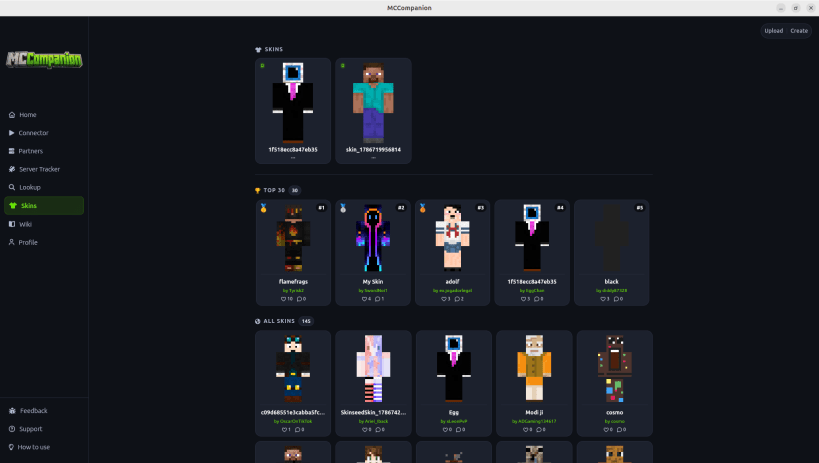This screenshot has width=819, height=463.
Task: Open author link under Modi ji skin
Action: tap(534, 421)
